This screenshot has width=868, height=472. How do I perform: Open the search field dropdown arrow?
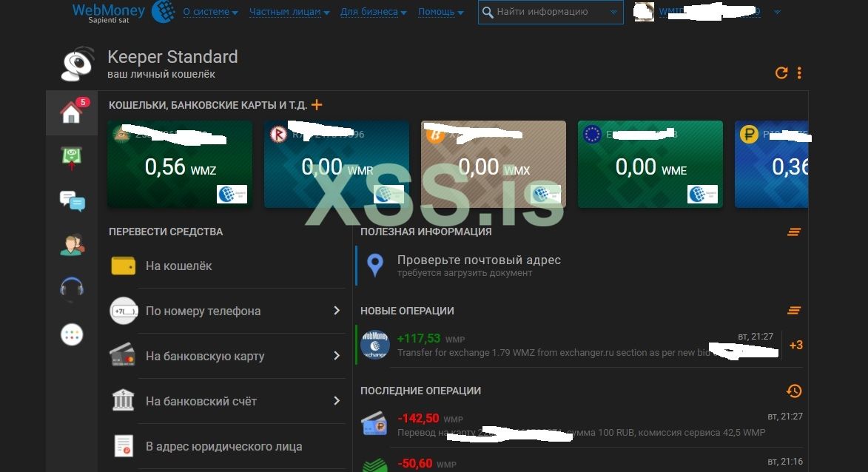(x=613, y=12)
